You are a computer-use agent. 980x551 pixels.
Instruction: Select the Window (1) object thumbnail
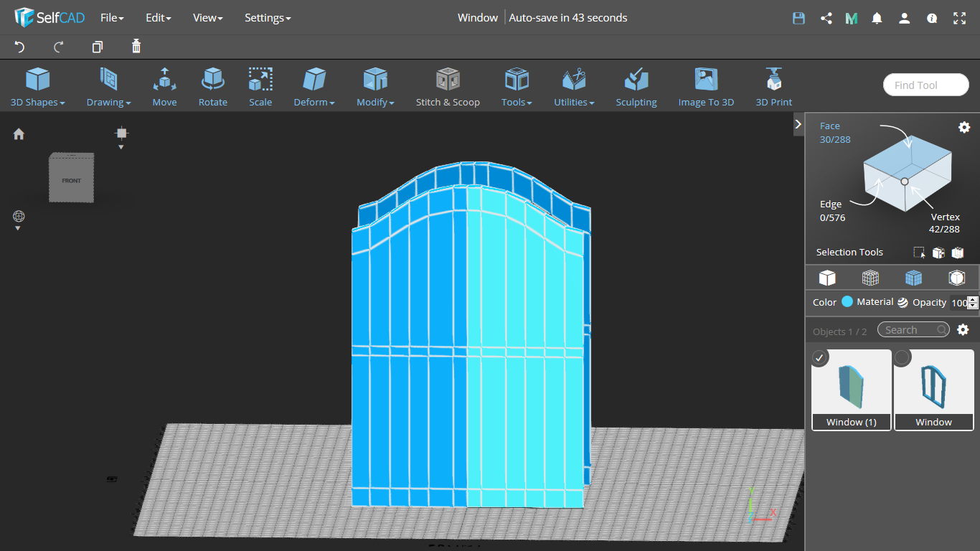(852, 390)
